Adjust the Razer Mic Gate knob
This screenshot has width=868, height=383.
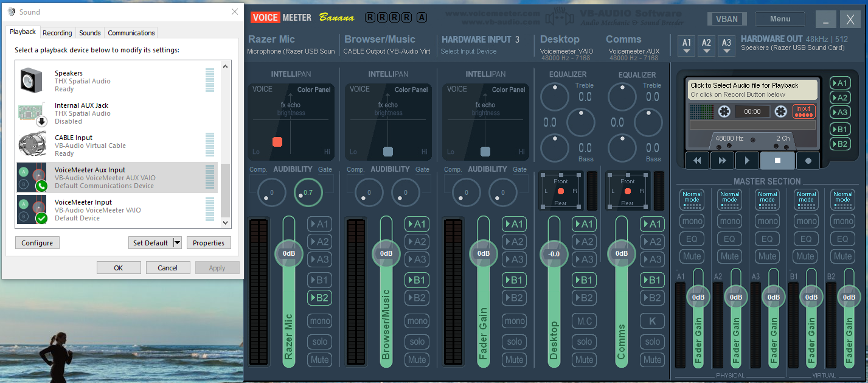click(x=308, y=192)
